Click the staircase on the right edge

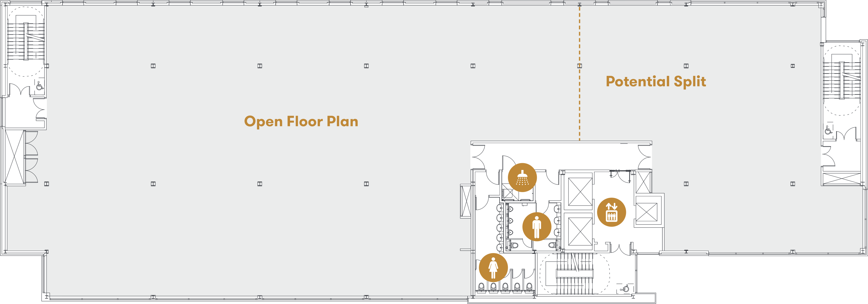(x=842, y=80)
